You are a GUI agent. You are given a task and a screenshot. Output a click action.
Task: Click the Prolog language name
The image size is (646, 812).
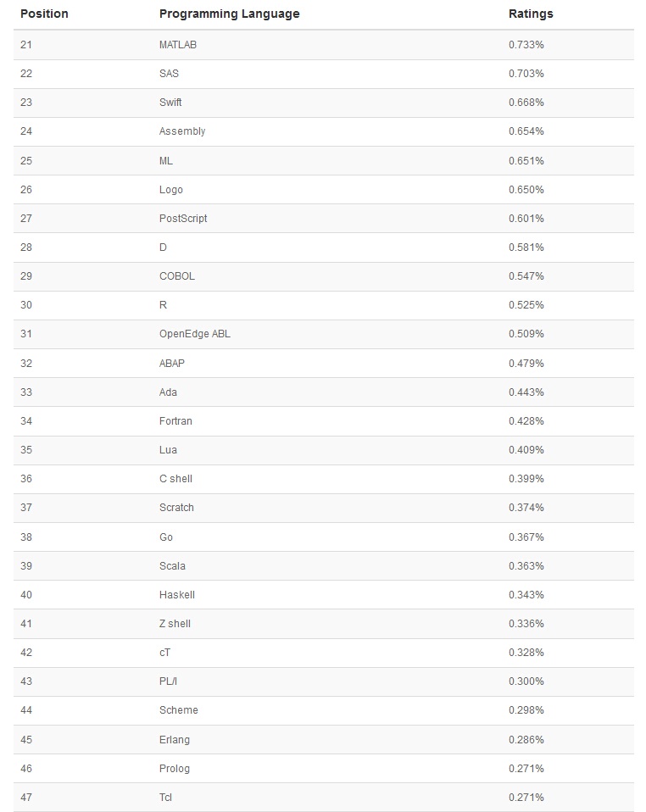click(x=175, y=769)
